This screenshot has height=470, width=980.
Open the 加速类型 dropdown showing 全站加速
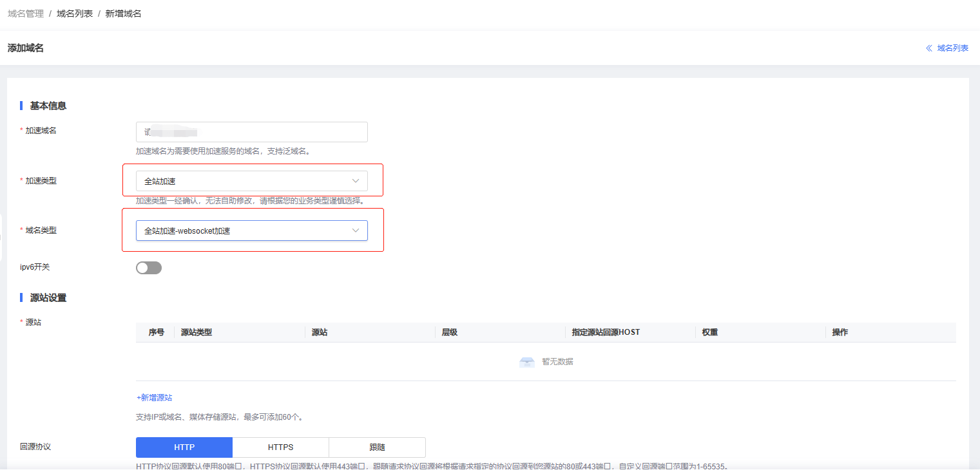pyautogui.click(x=252, y=181)
